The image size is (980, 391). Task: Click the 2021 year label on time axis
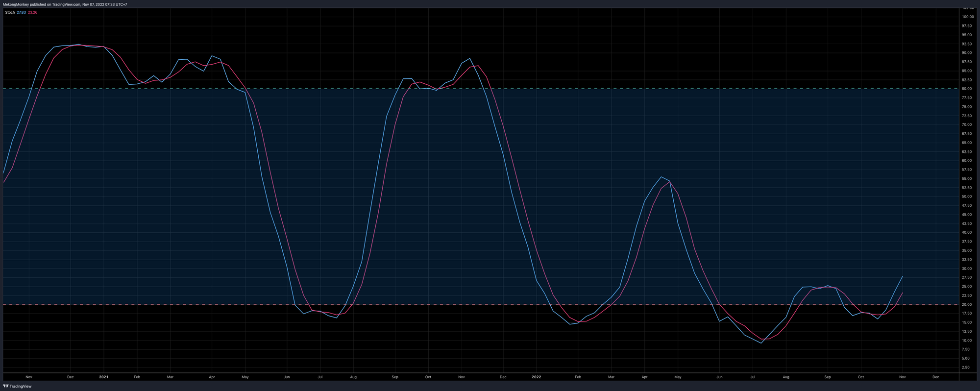[x=103, y=377]
